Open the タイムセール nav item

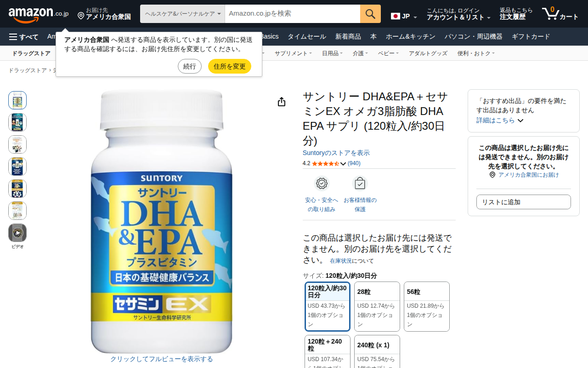tap(307, 37)
